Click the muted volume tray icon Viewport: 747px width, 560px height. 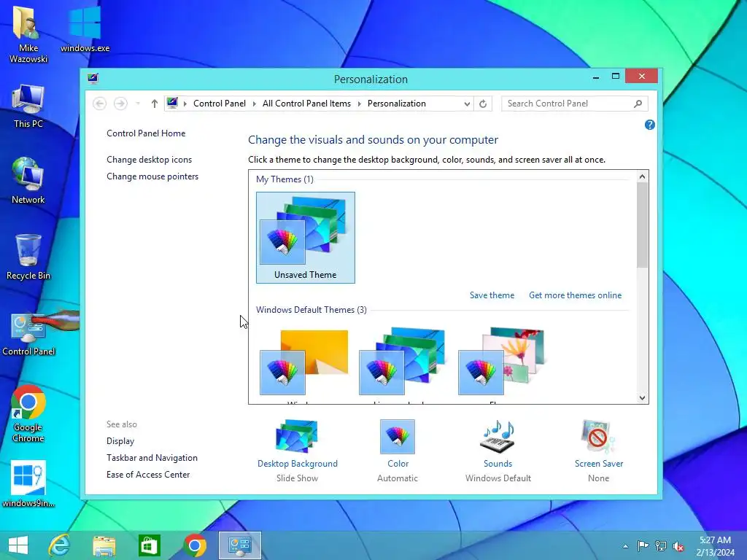click(x=678, y=546)
